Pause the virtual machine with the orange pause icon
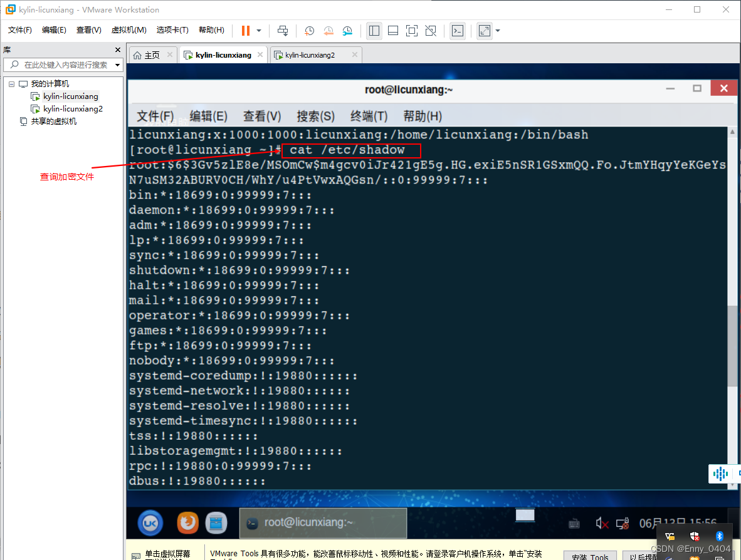This screenshot has height=560, width=741. [x=245, y=31]
